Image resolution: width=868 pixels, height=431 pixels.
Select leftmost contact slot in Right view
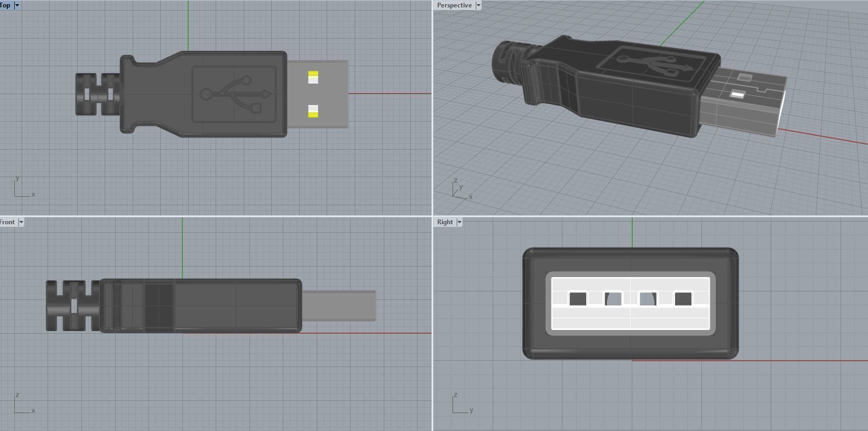pyautogui.click(x=577, y=299)
